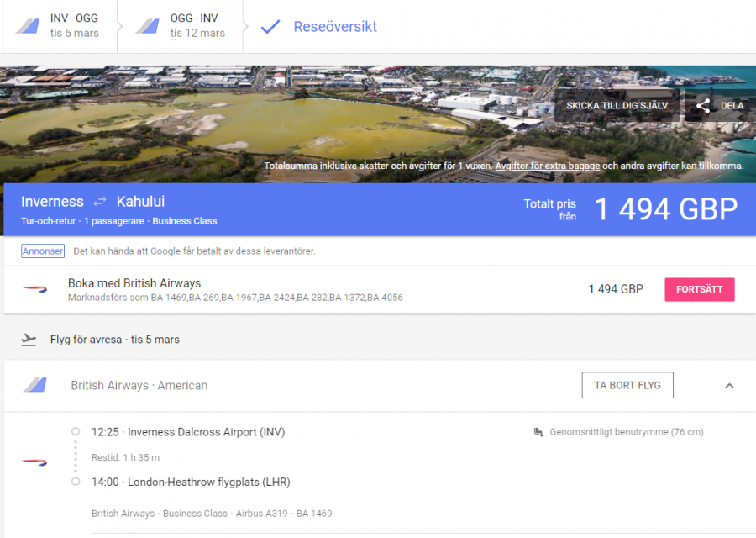Open the OGG–INV tis 12 mars step
The height and width of the screenshot is (538, 756).
(181, 26)
